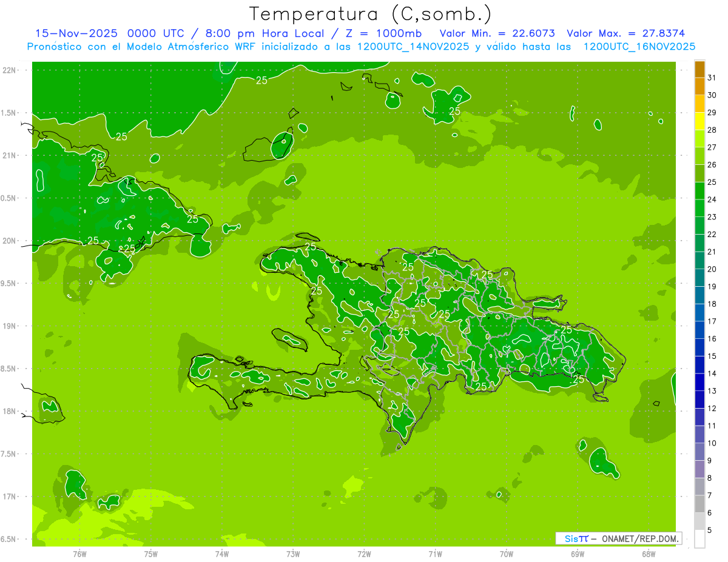Screen dimensions: 728x562
Task: Click the color scale label "17"
Action: tap(712, 321)
